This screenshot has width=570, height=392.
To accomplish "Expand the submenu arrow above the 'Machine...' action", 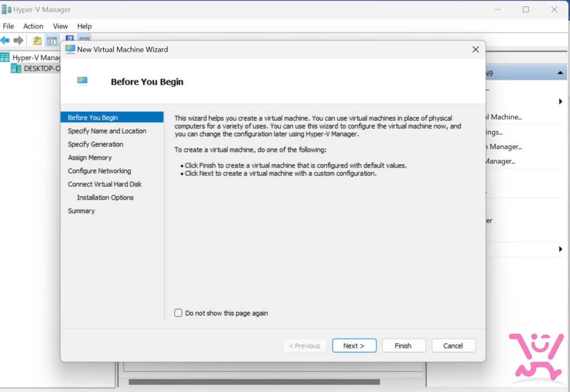I will click(561, 102).
